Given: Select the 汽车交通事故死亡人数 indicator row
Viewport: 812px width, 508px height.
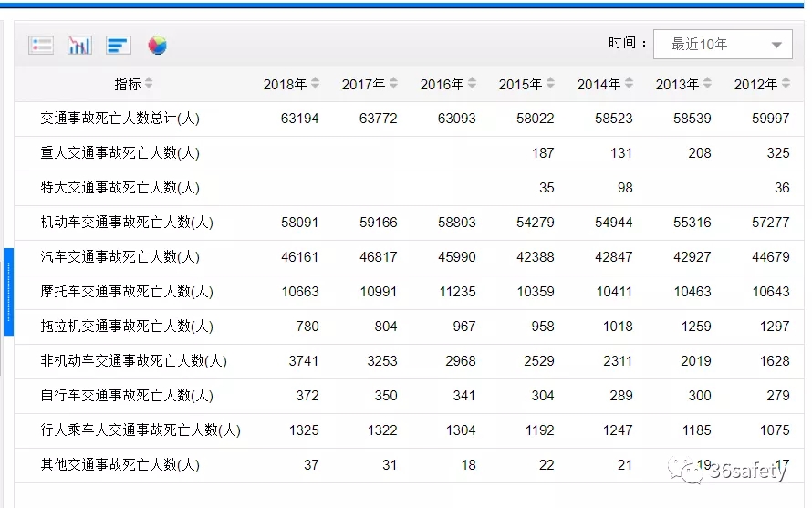Looking at the screenshot, I should 409,257.
